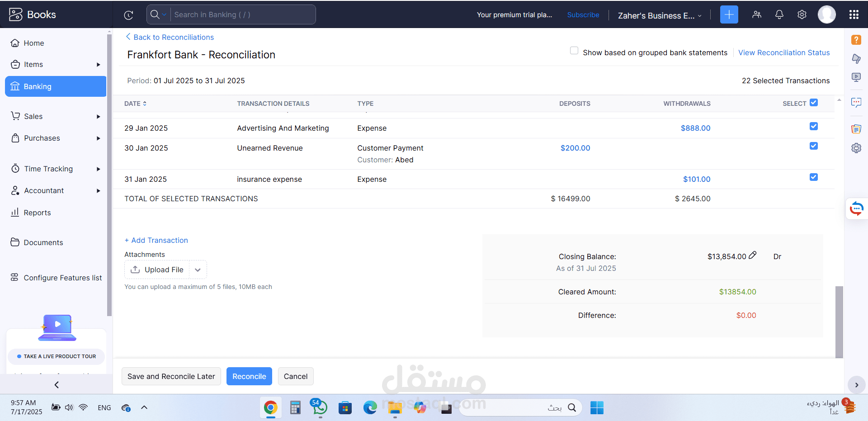Click the Reconcile button
Viewport: 868px width, 421px height.
tap(249, 376)
